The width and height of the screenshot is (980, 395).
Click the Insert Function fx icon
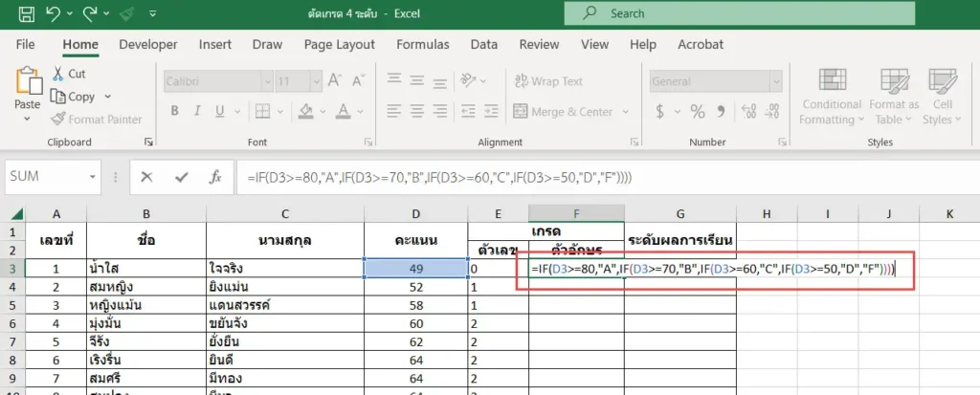coord(215,178)
